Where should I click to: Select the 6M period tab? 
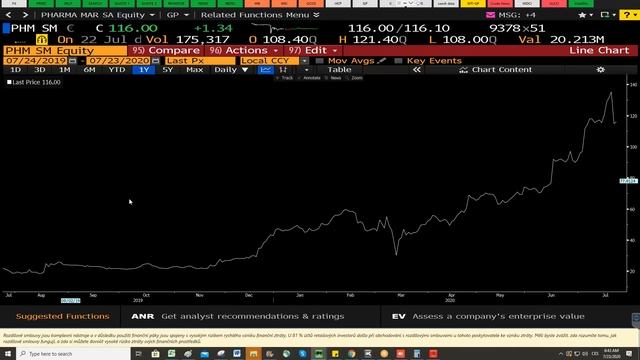coord(89,70)
